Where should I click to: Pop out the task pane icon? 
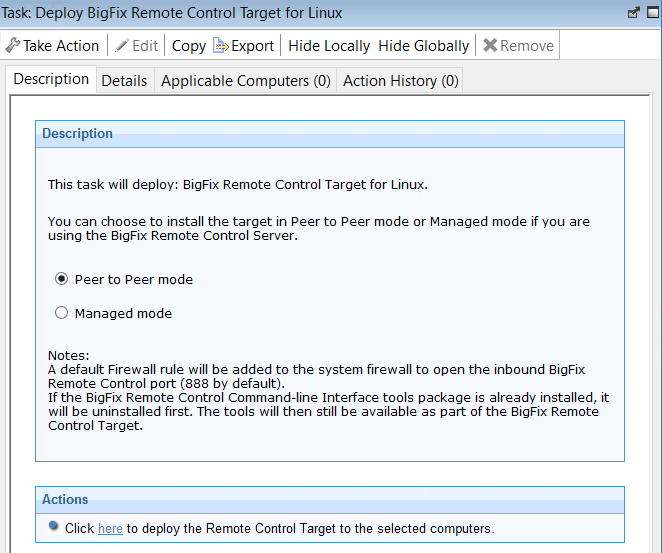633,13
